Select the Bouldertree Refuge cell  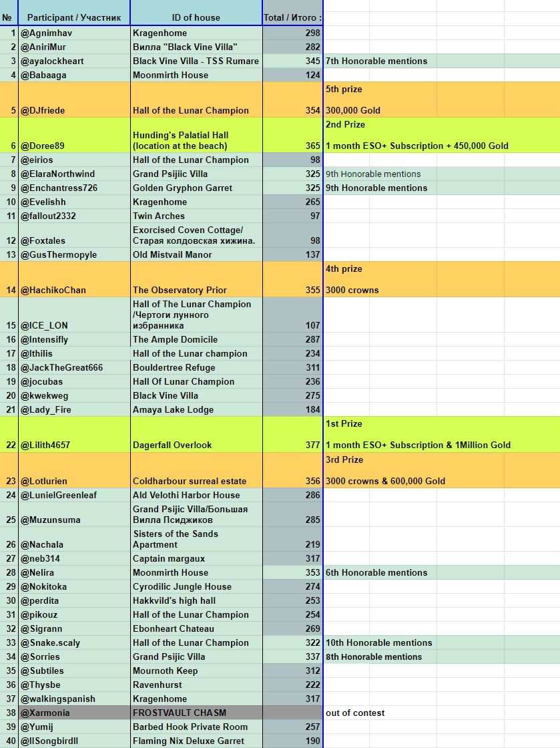196,367
